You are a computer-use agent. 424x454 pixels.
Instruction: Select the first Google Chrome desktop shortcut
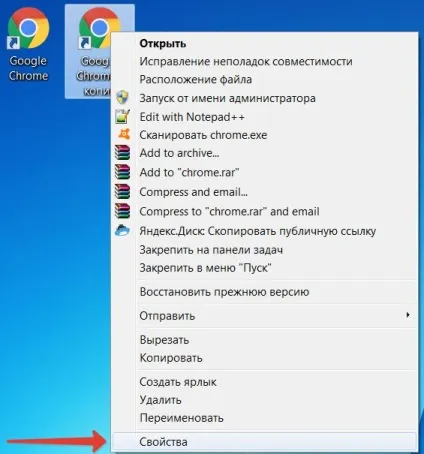point(28,44)
